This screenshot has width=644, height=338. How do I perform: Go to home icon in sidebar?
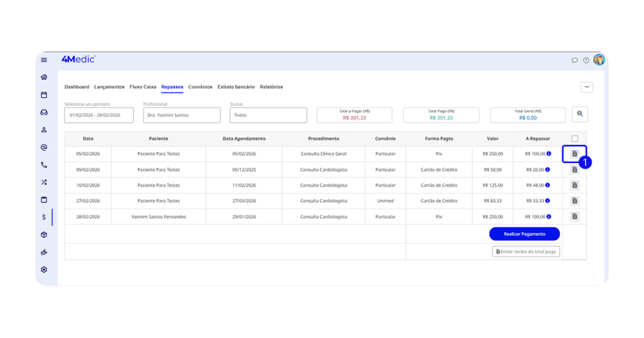[x=44, y=77]
